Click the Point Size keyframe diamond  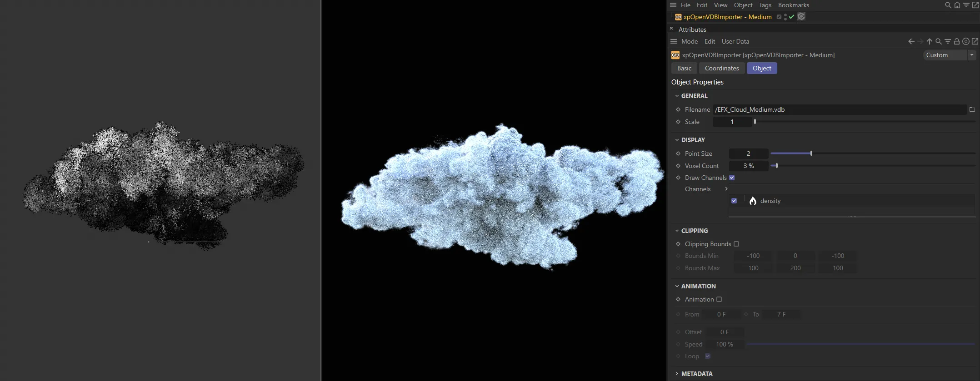click(678, 153)
